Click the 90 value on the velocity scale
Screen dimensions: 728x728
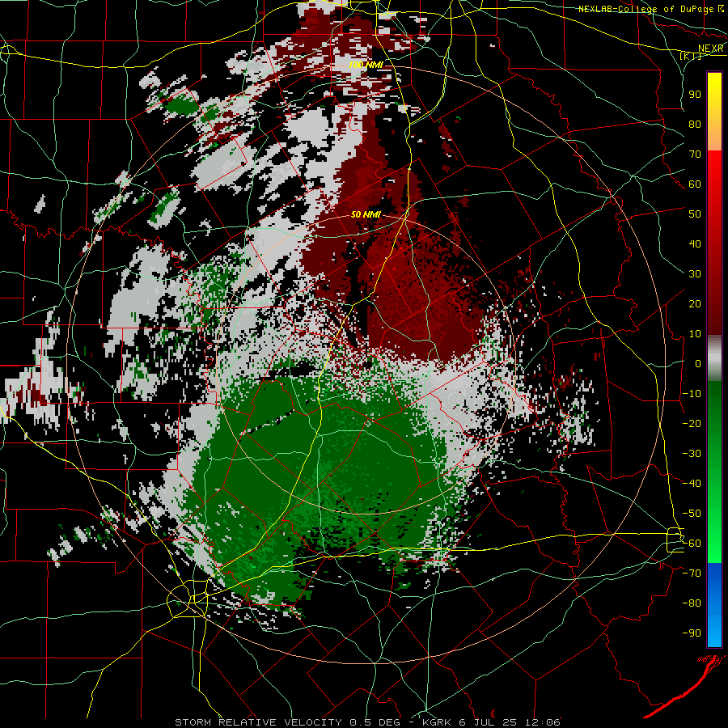tap(695, 95)
